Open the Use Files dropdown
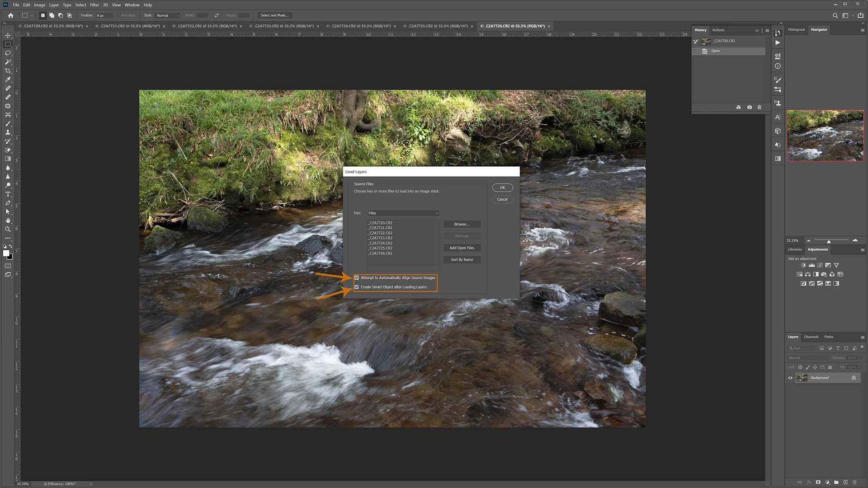 403,213
